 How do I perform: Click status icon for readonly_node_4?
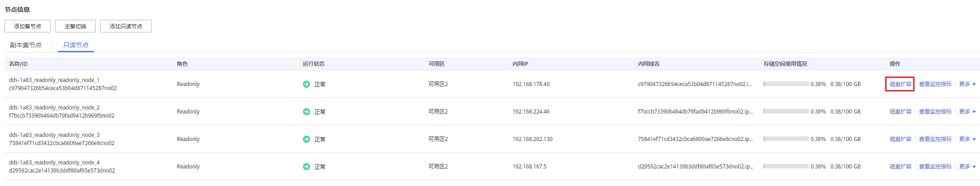click(307, 167)
